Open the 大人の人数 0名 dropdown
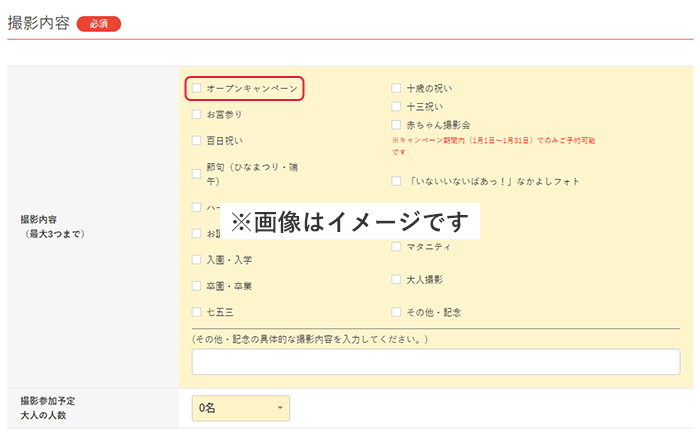 pyautogui.click(x=240, y=408)
